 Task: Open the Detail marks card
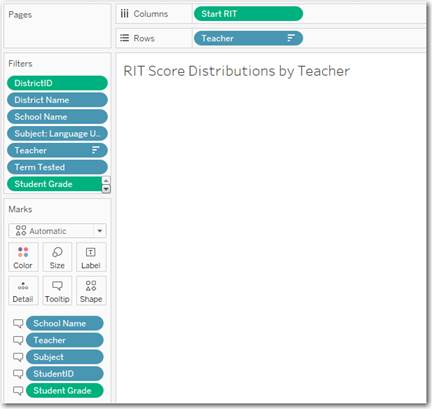(x=23, y=291)
